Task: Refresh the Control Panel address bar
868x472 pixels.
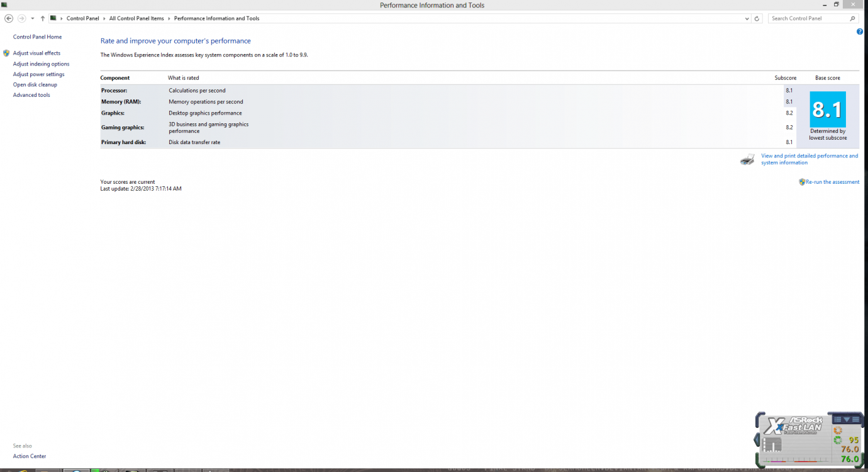Action: pos(757,18)
